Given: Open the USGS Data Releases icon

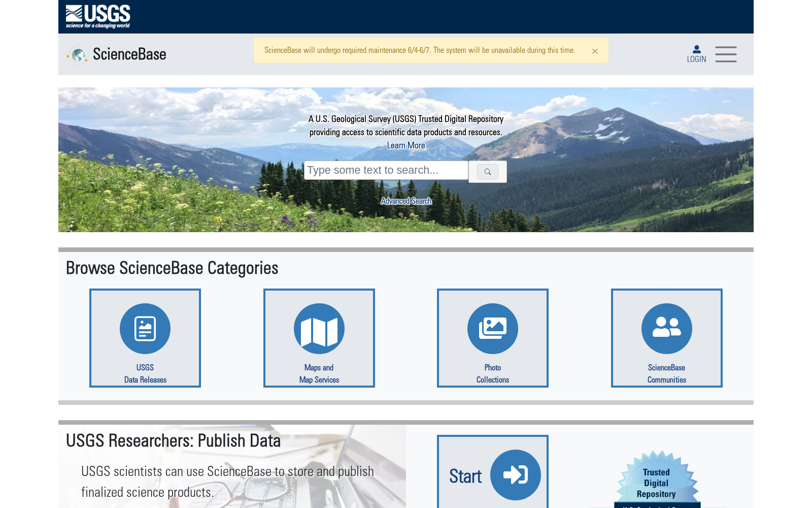Looking at the screenshot, I should click(x=145, y=329).
